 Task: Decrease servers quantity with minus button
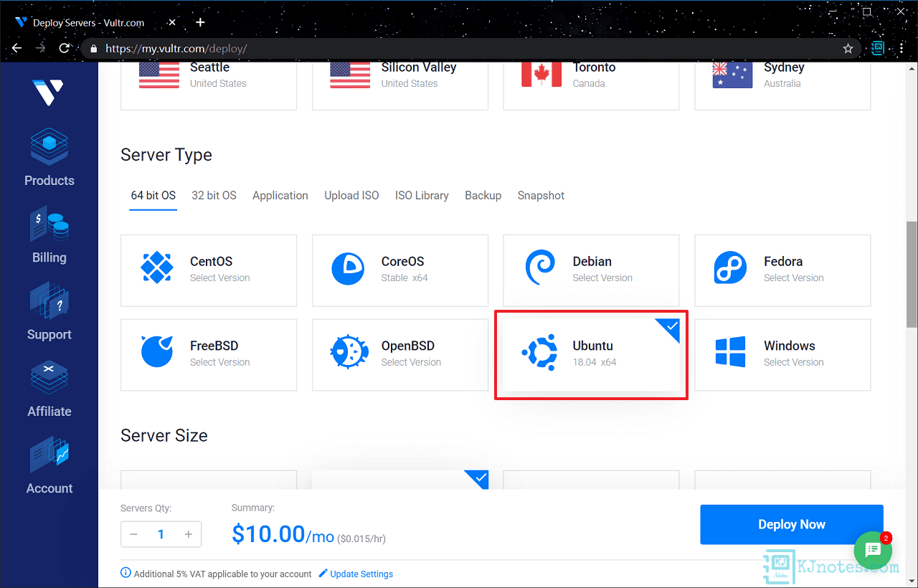[x=134, y=534]
